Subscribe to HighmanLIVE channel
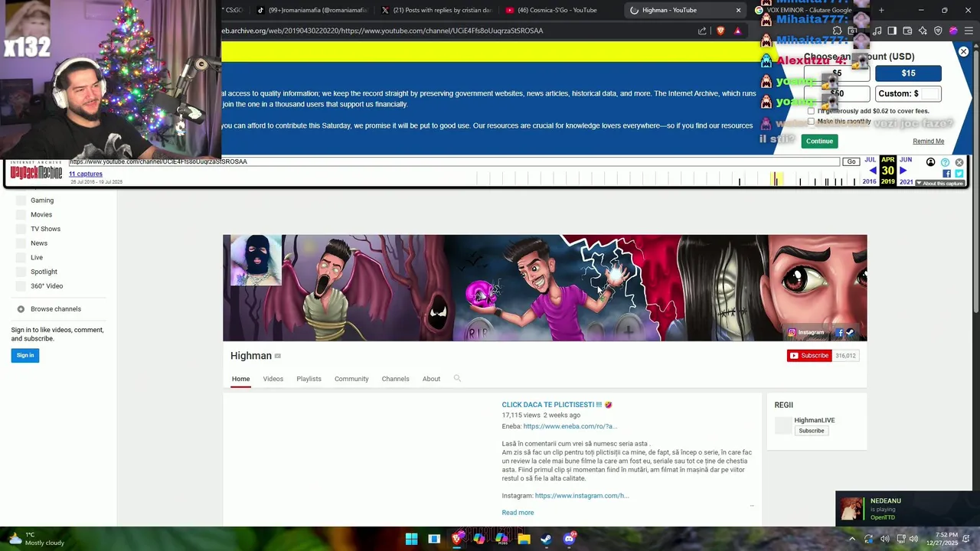Image resolution: width=980 pixels, height=551 pixels. click(811, 431)
